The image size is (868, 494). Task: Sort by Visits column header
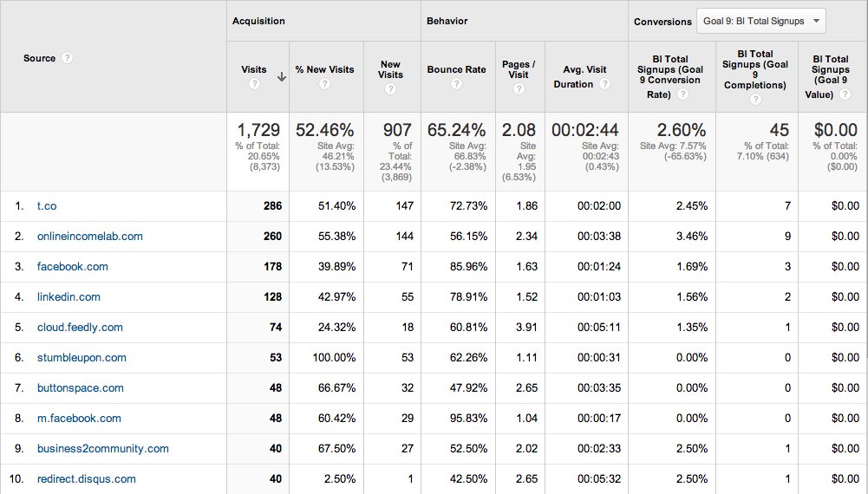253,69
